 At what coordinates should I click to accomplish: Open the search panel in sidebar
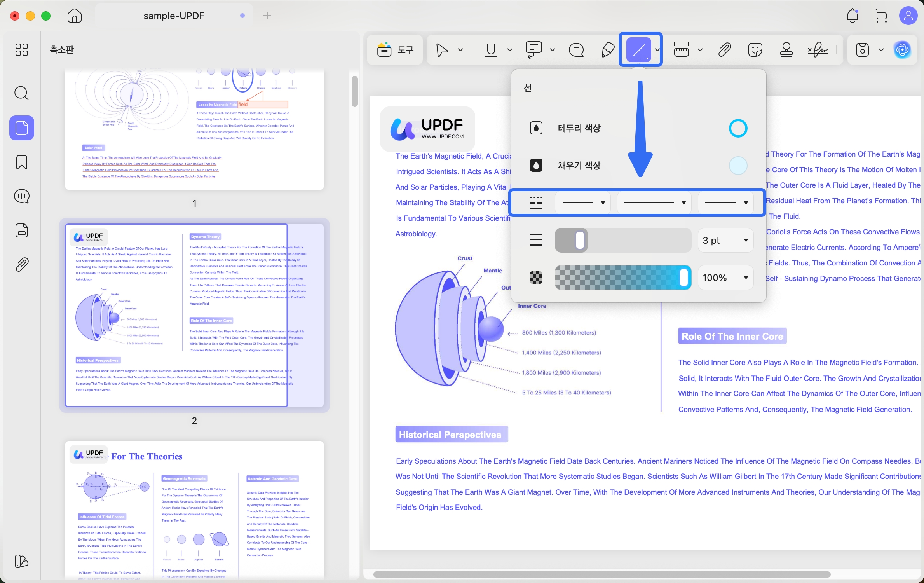pyautogui.click(x=21, y=93)
